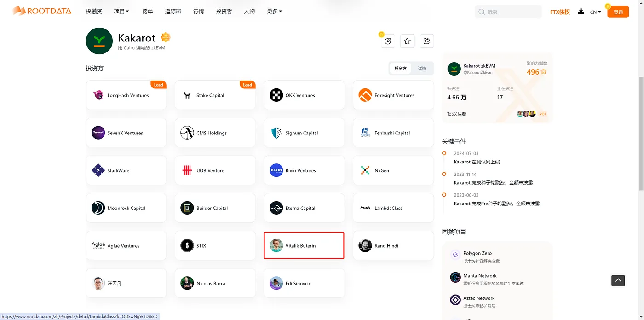644x320 pixels.
Task: Click the Stake Capital logo
Action: pos(187,95)
